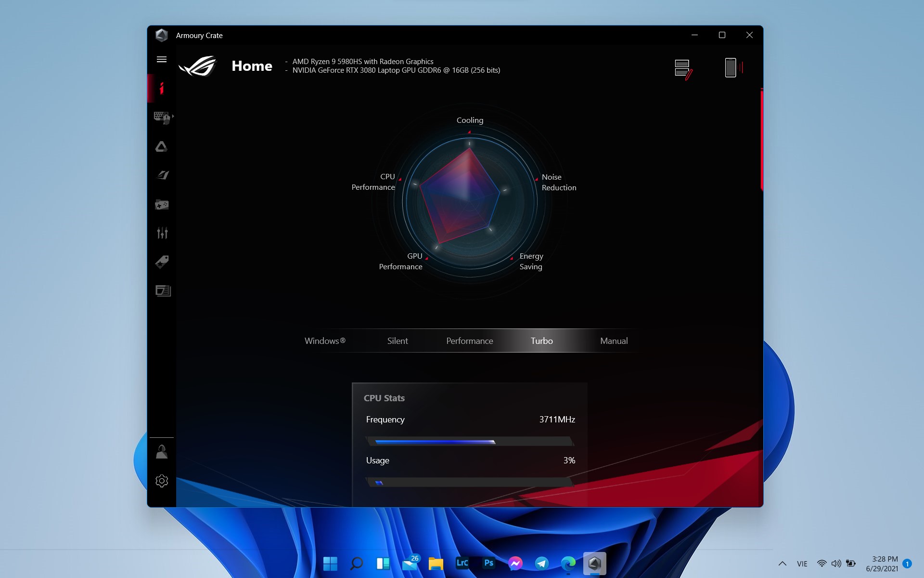Click the mobile device connect icon
Image resolution: width=924 pixels, height=578 pixels.
(x=733, y=67)
